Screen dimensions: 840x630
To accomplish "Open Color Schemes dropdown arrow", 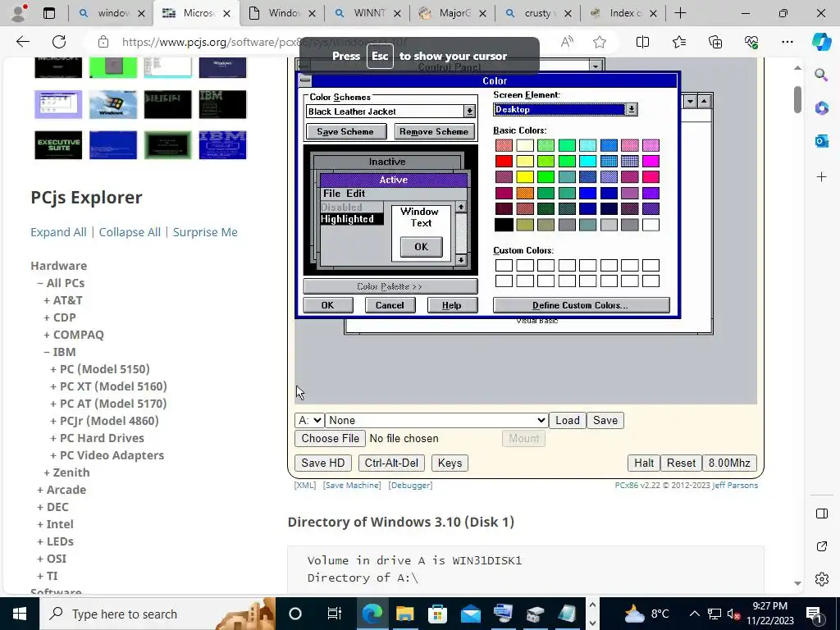I will [x=469, y=112].
